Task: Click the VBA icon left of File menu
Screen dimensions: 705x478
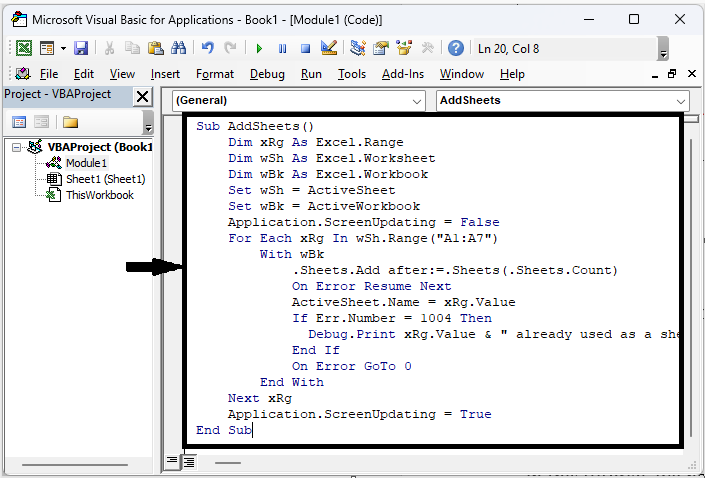Action: click(22, 74)
